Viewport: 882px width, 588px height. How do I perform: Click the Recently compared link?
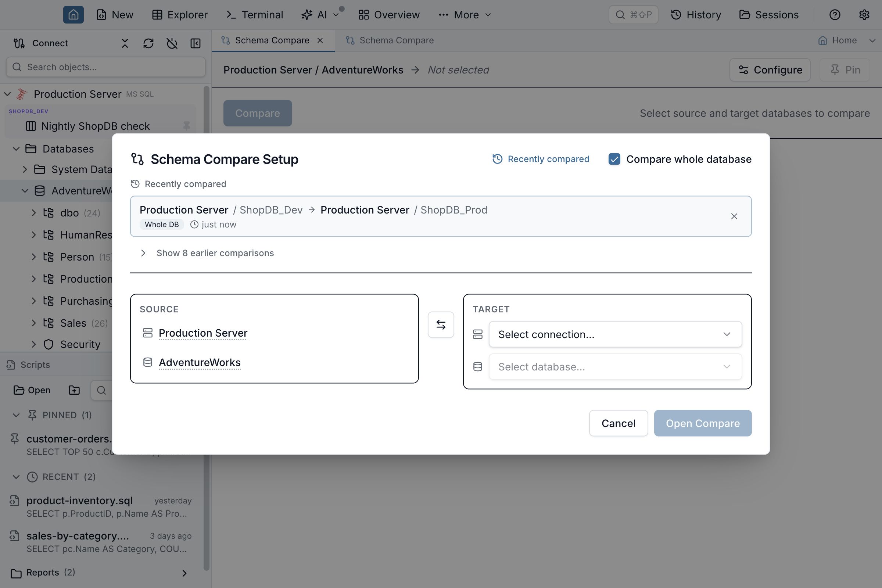coord(540,159)
